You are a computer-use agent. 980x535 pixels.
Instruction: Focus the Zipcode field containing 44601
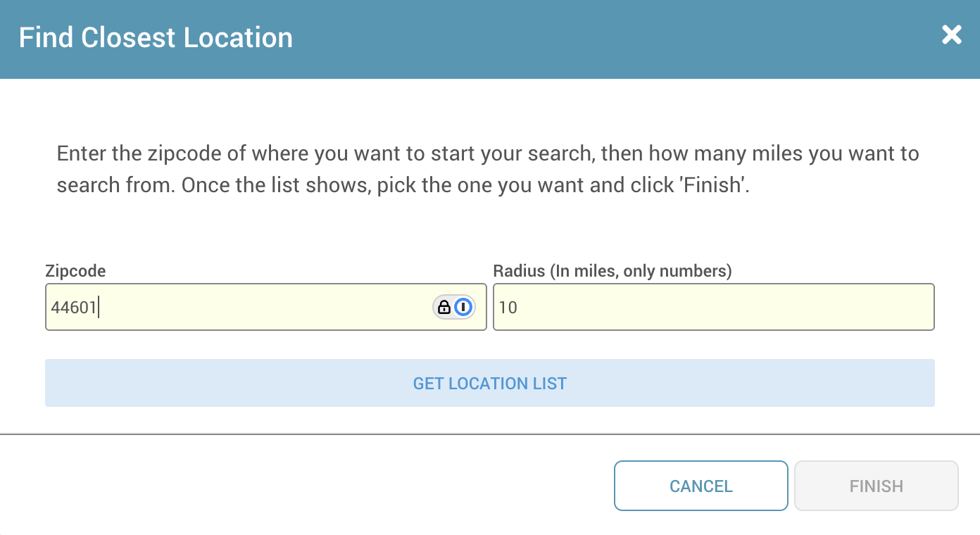coord(266,307)
